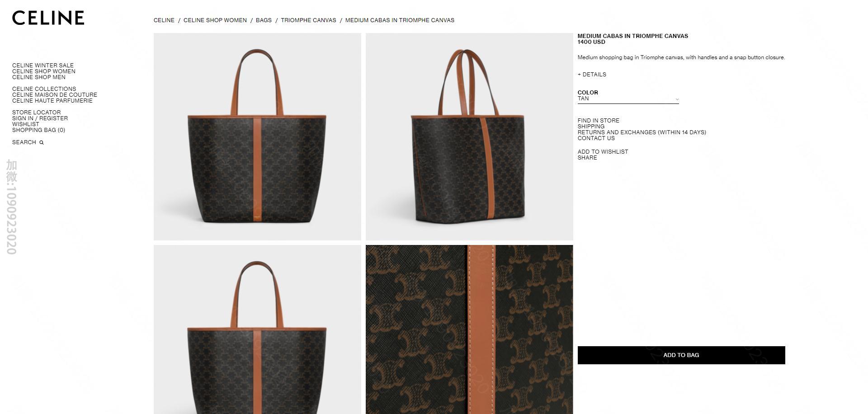Click the ADD TO BAG button
The width and height of the screenshot is (868, 414).
pyautogui.click(x=681, y=355)
